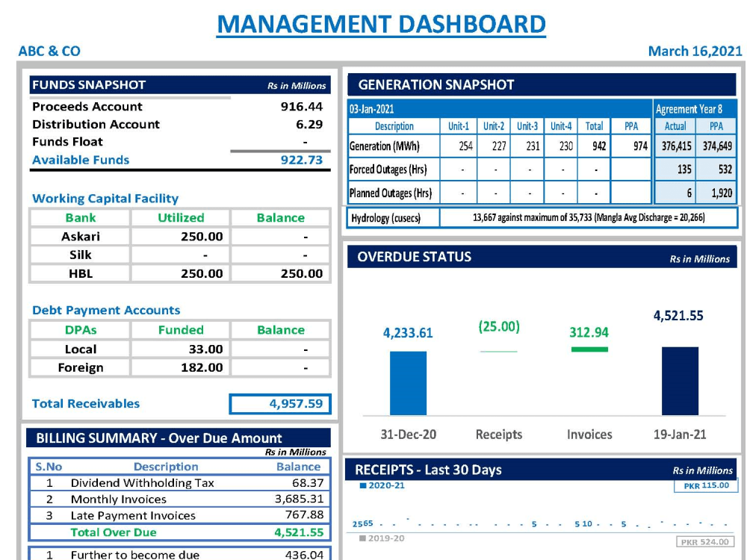Select Total Receivables box 4,957.59
This screenshot has height=560, width=747.
tap(280, 404)
